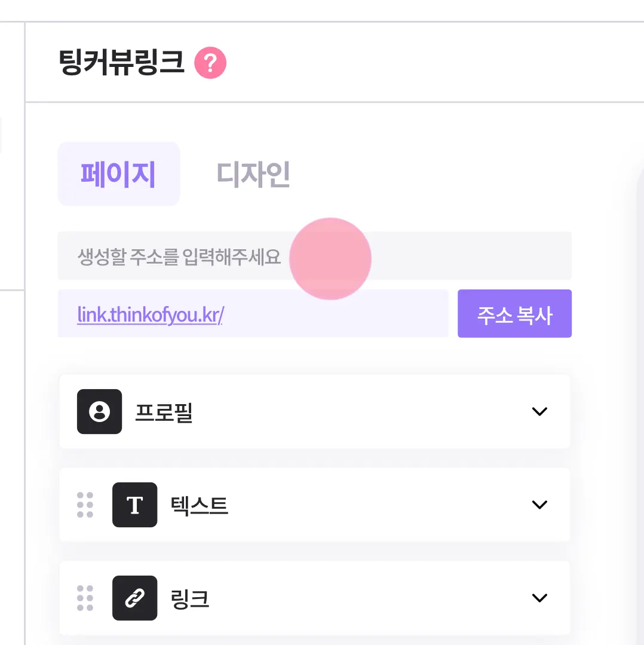Click the 링크 chain icon
Screen dimensions: 644x645
(x=134, y=598)
